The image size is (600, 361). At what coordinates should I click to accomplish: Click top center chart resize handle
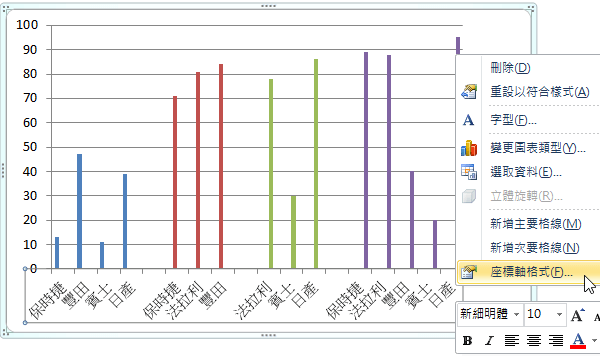tap(268, 6)
